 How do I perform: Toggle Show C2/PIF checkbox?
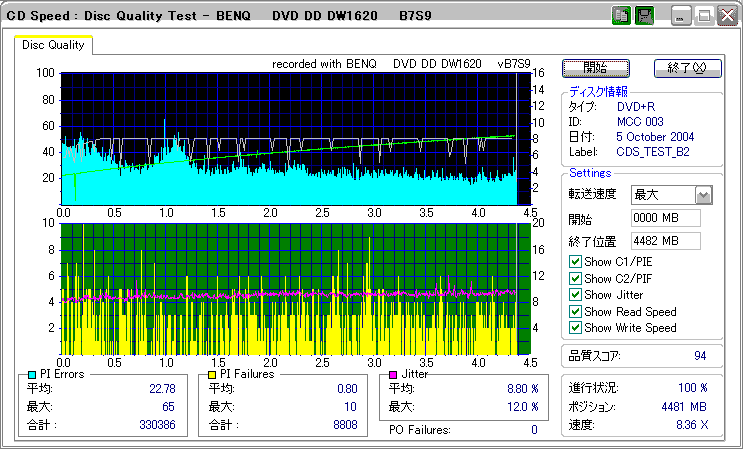575,278
